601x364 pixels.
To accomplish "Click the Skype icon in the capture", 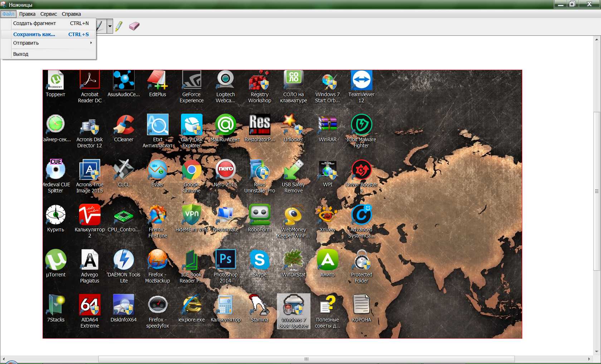I will 259,260.
